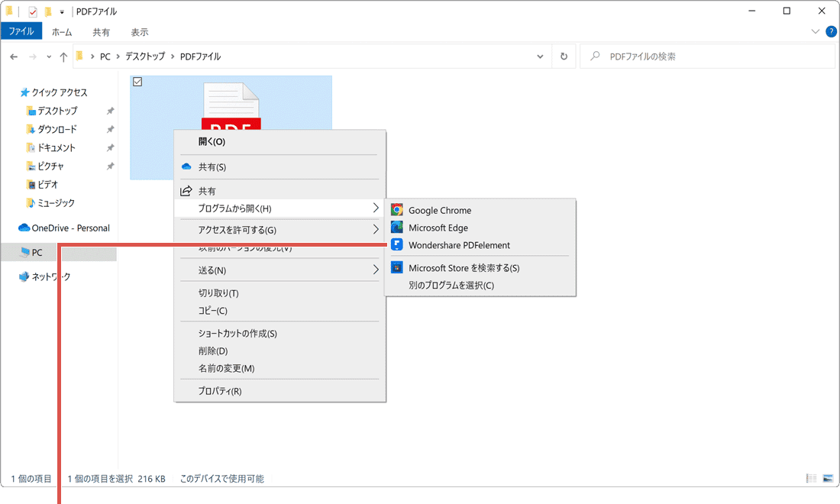Click the blue Help question mark icon
Viewport: 840px width, 504px height.
pos(831,31)
